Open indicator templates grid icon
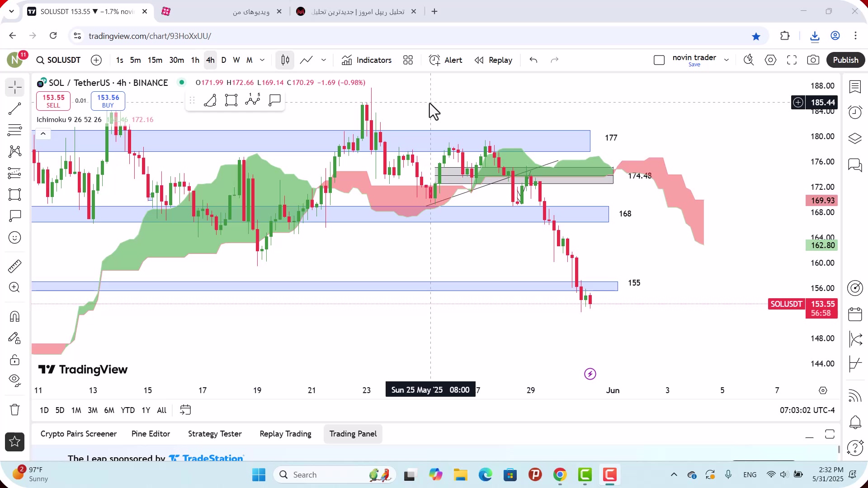Image resolution: width=868 pixels, height=488 pixels. coord(408,60)
